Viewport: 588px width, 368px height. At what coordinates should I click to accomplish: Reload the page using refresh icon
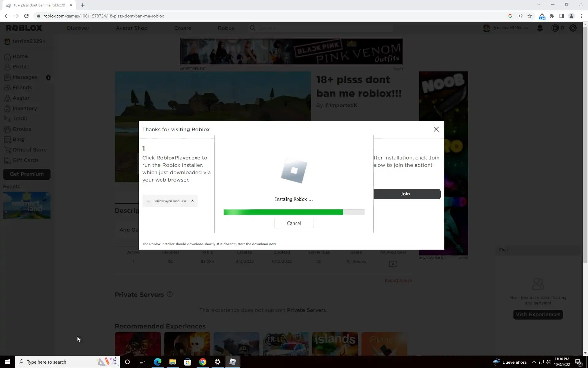pyautogui.click(x=26, y=16)
